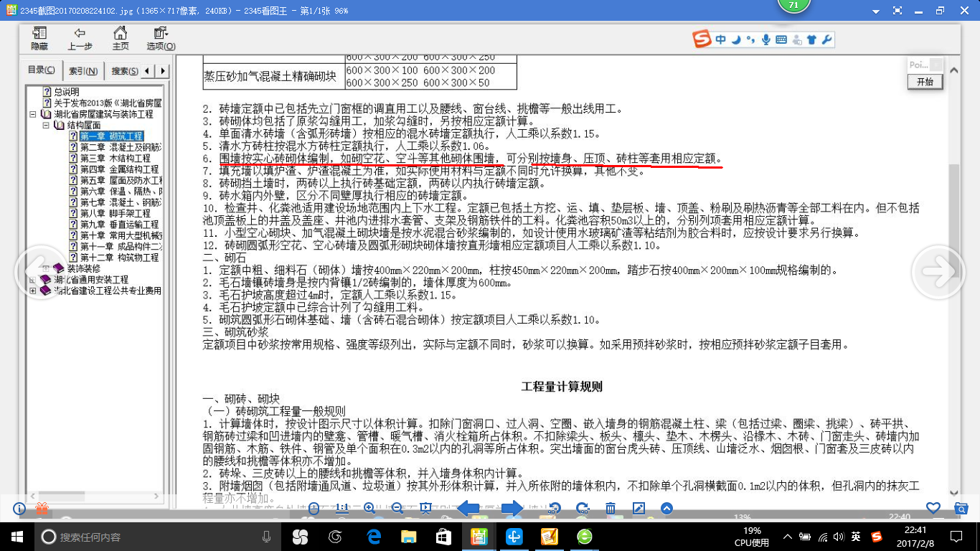The height and width of the screenshot is (551, 980).
Task: Select the 装饰装修 tree item
Action: (84, 268)
